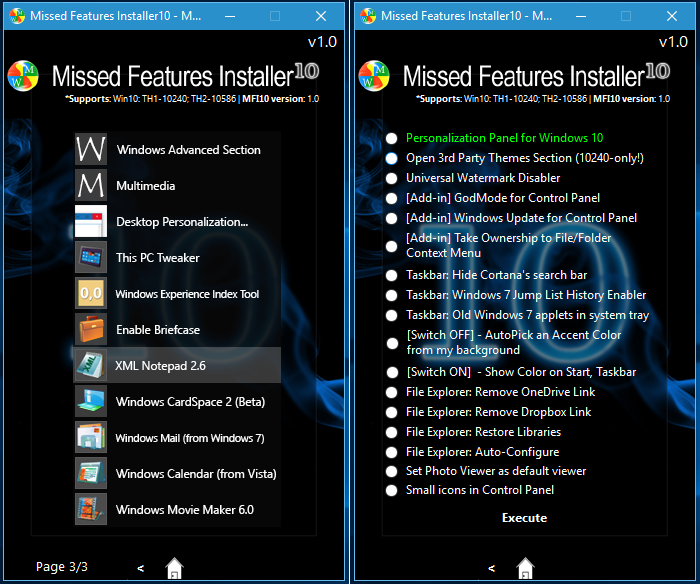Close the left installer window
The width and height of the screenshot is (700, 585).
tap(321, 17)
